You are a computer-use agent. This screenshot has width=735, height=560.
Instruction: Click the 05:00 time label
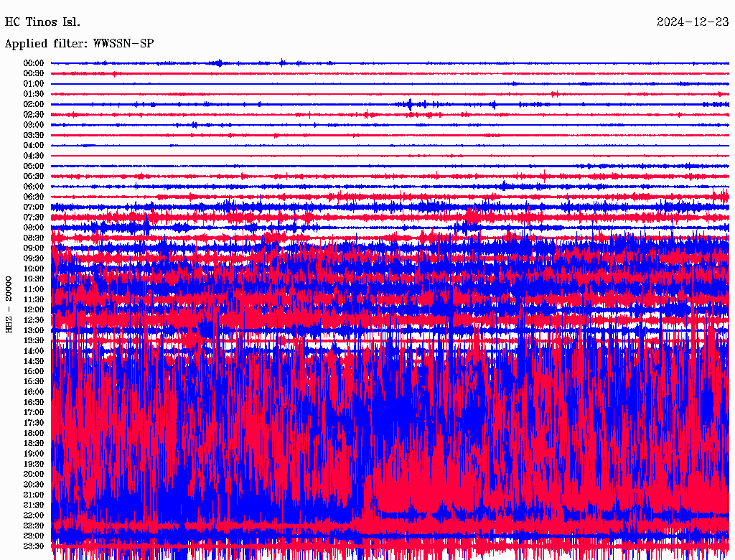point(34,166)
